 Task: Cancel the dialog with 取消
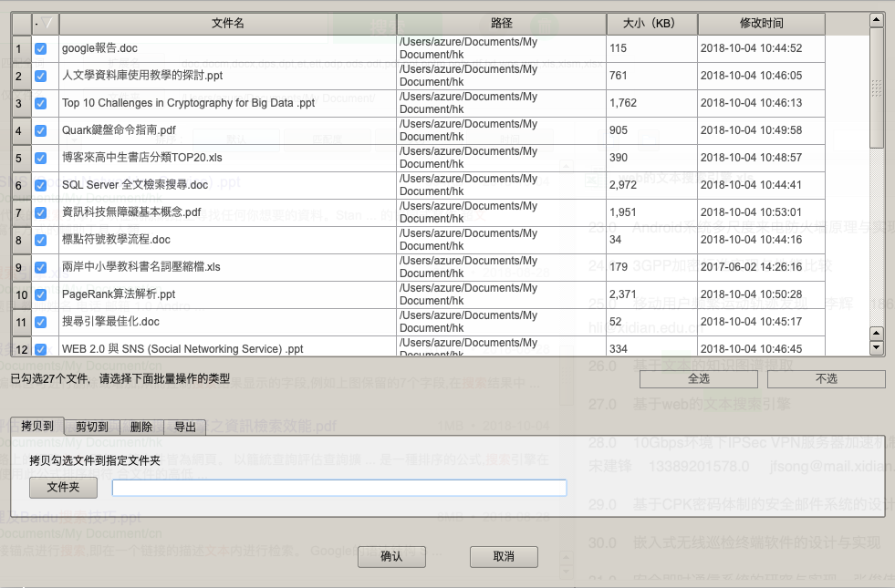click(x=504, y=556)
